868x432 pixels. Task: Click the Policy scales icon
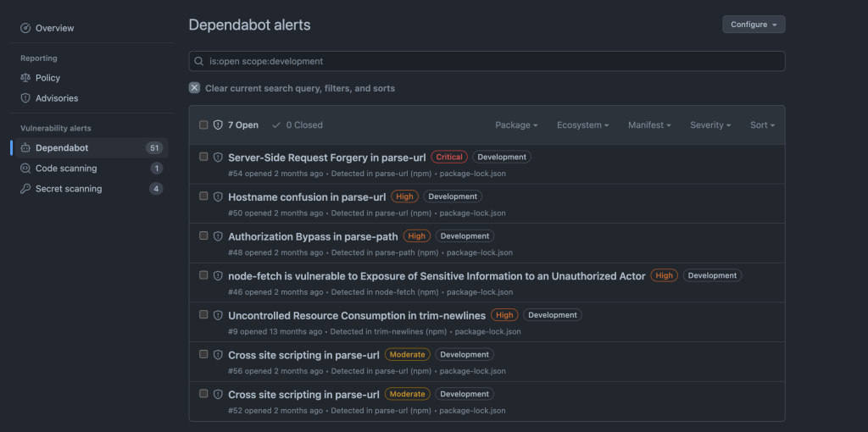point(25,78)
